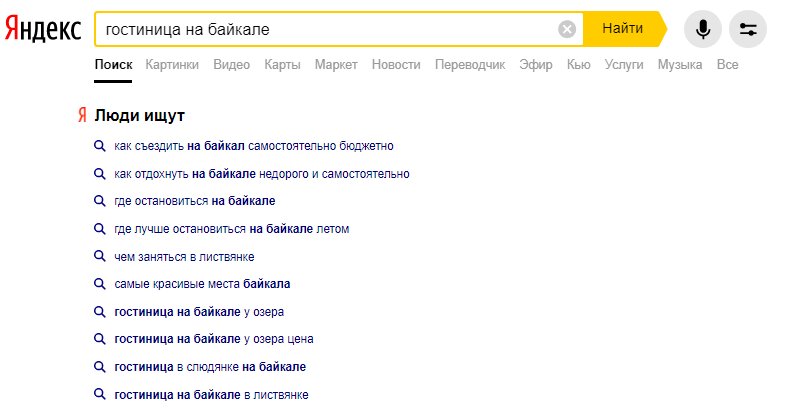Open search settings sliders icon

[x=748, y=29]
